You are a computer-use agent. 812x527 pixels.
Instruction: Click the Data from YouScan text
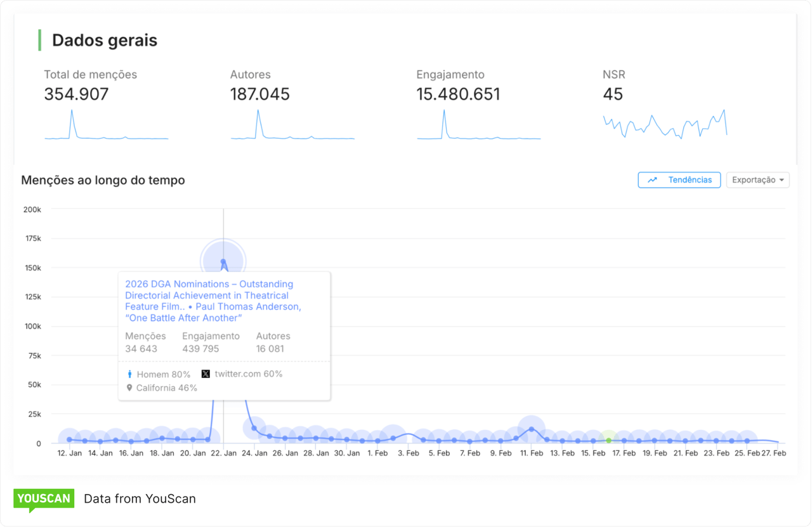click(140, 498)
